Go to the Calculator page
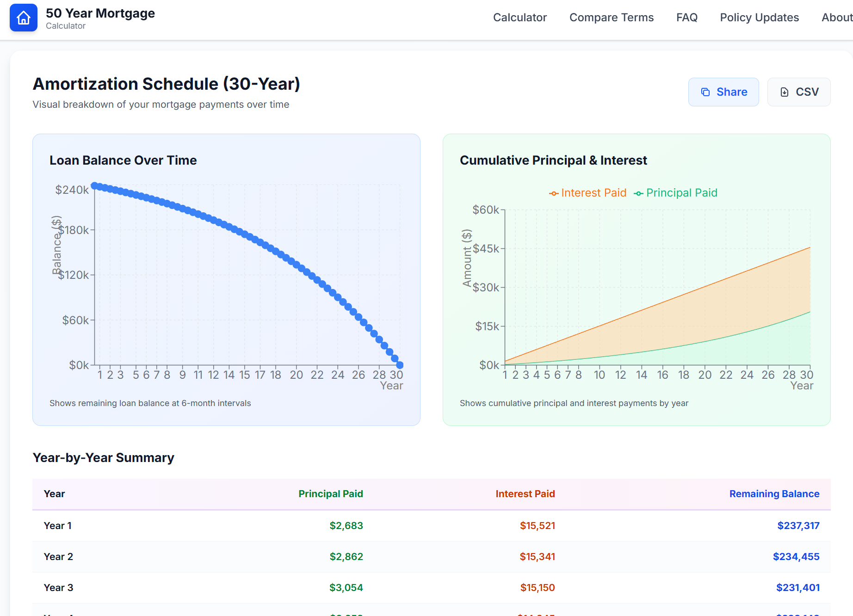 (x=520, y=18)
